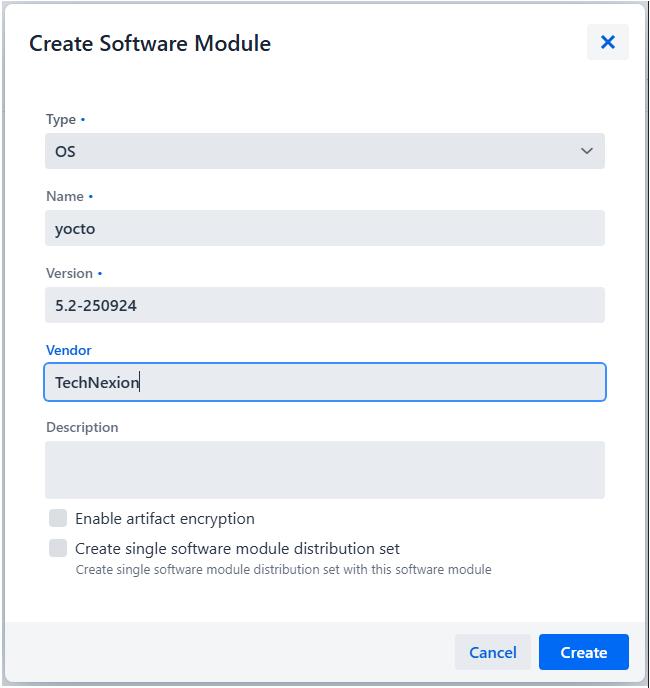
Task: Click the chevron arrow in Type field
Action: point(587,151)
